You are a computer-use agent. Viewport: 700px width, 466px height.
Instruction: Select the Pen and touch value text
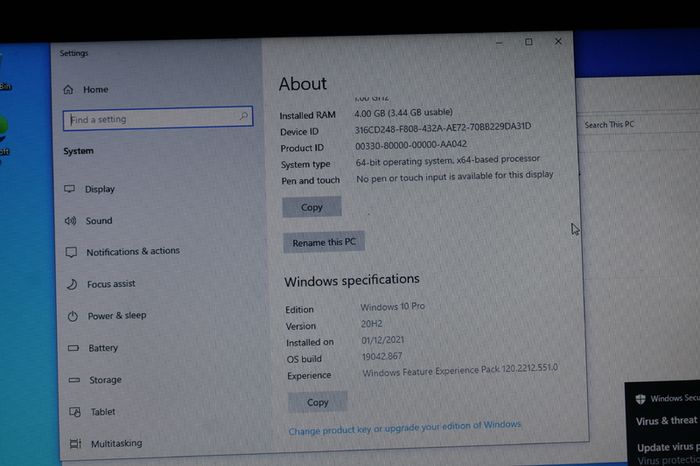tap(454, 176)
